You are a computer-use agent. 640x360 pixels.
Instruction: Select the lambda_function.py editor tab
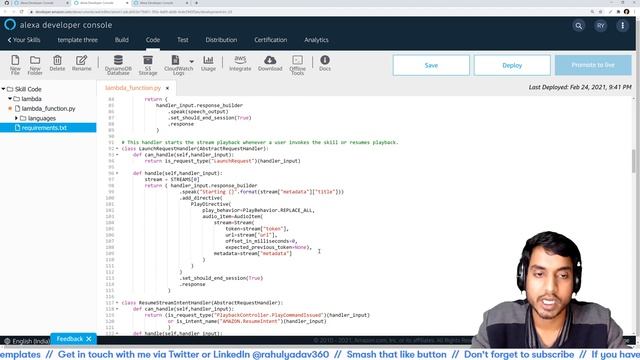click(x=133, y=88)
